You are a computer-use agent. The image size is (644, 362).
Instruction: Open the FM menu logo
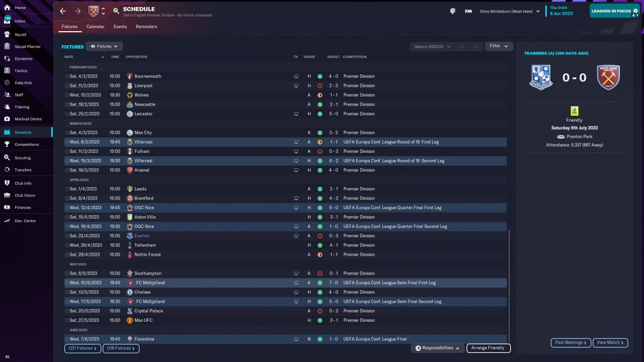point(468,11)
